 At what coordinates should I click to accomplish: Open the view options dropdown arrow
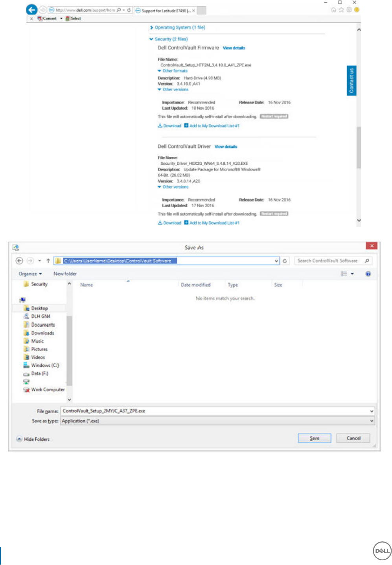click(x=352, y=274)
